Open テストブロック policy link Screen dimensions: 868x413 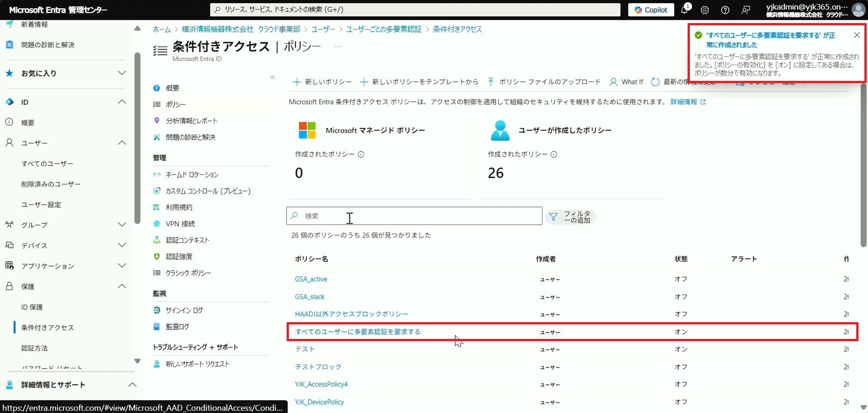(x=318, y=366)
